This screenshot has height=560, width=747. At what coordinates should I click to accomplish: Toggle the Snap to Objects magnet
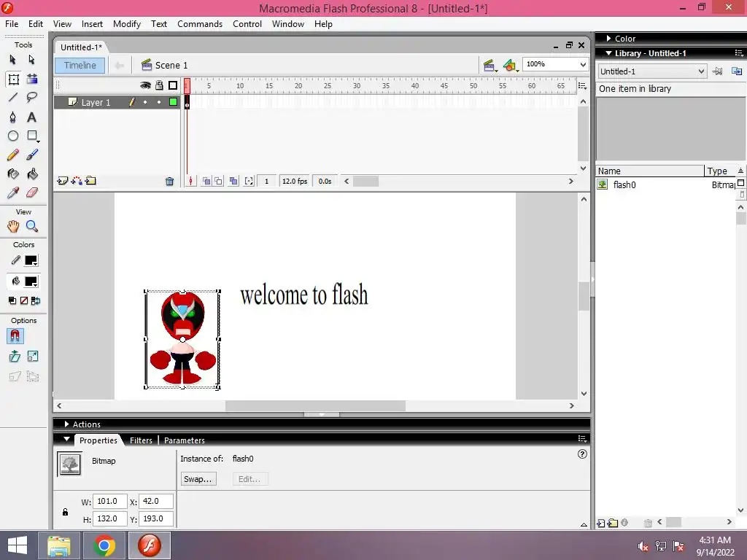point(15,336)
